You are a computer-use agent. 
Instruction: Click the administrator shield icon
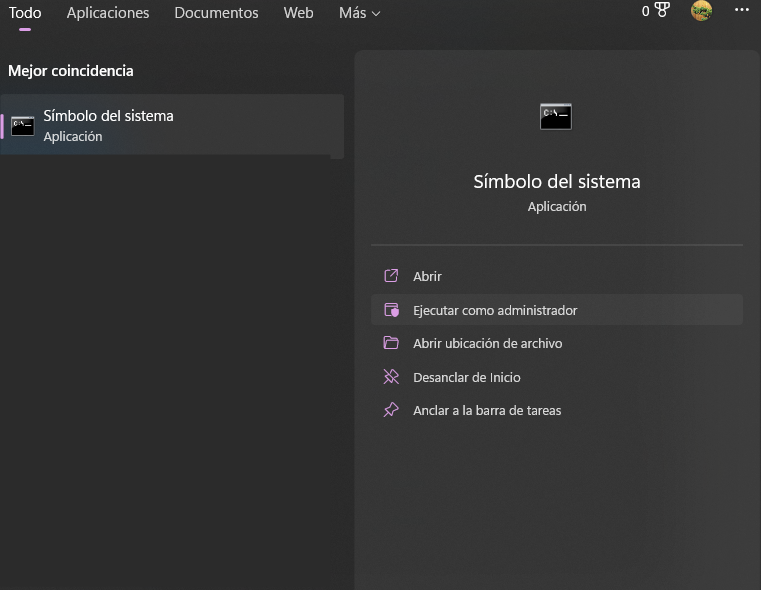[x=391, y=310]
